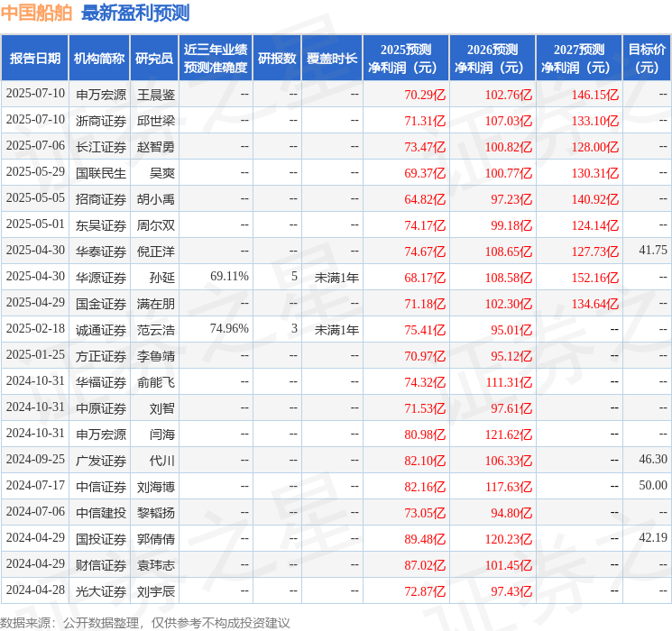Click target price 50.00
The image size is (672, 631).
(x=653, y=485)
